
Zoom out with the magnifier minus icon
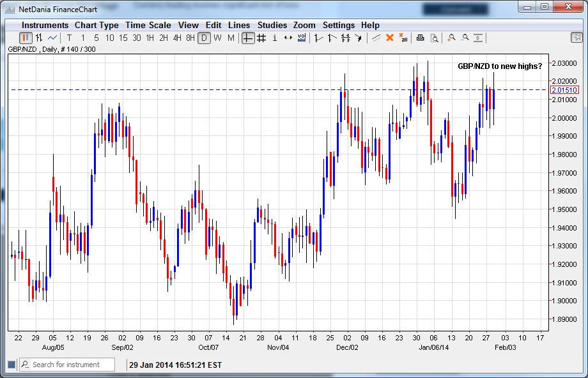(465, 38)
